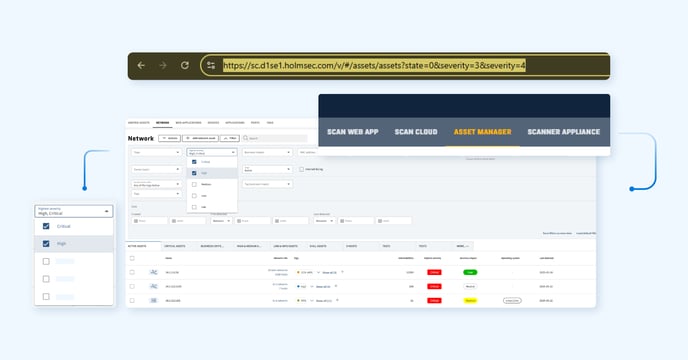Go to the SCANNER APPLIANCE tab
688x360 pixels.
click(563, 132)
